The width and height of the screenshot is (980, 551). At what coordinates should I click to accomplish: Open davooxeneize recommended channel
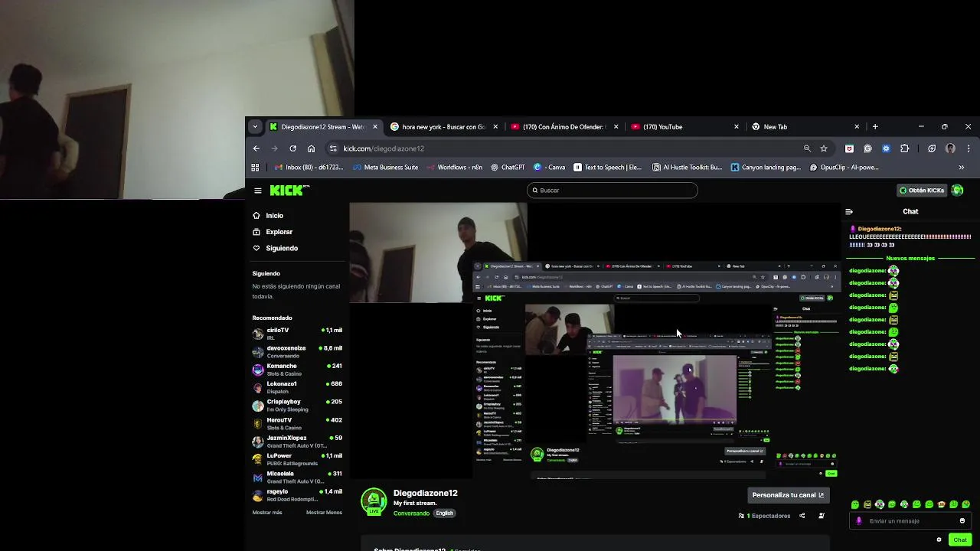pos(297,352)
